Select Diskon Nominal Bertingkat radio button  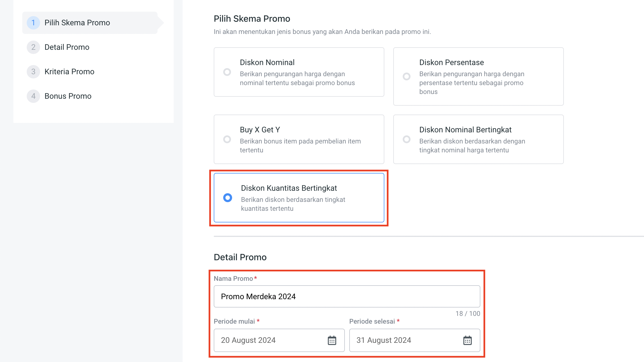tap(407, 139)
